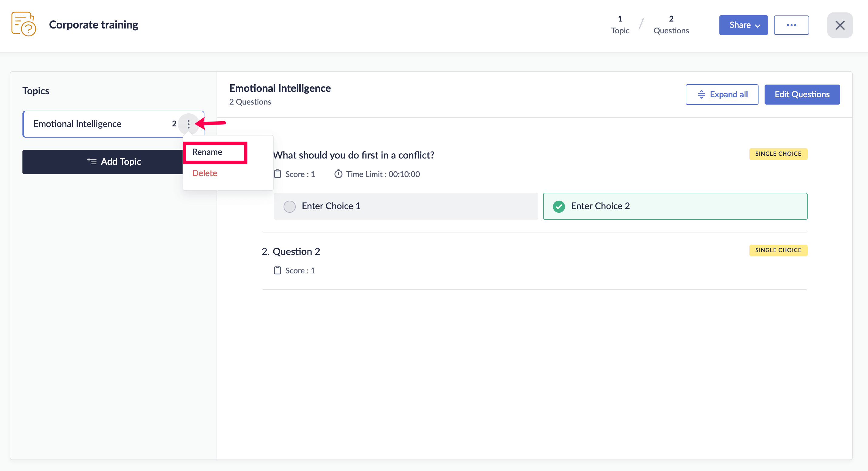This screenshot has width=868, height=471.
Task: Click the stopwatch Time Limit icon
Action: click(338, 174)
